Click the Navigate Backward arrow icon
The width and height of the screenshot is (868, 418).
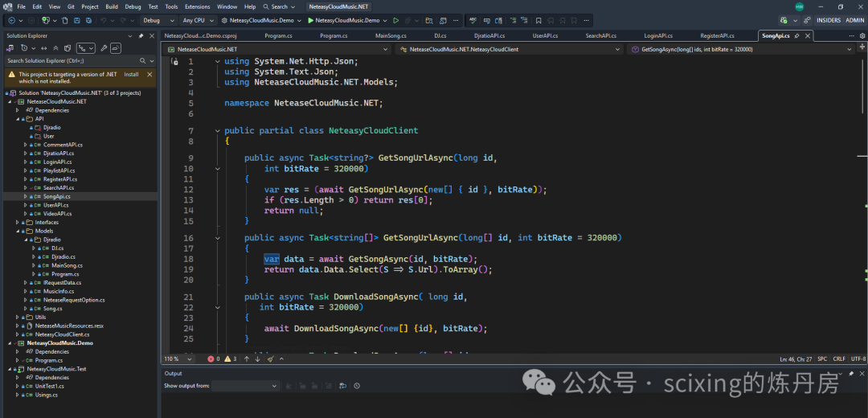[11, 20]
